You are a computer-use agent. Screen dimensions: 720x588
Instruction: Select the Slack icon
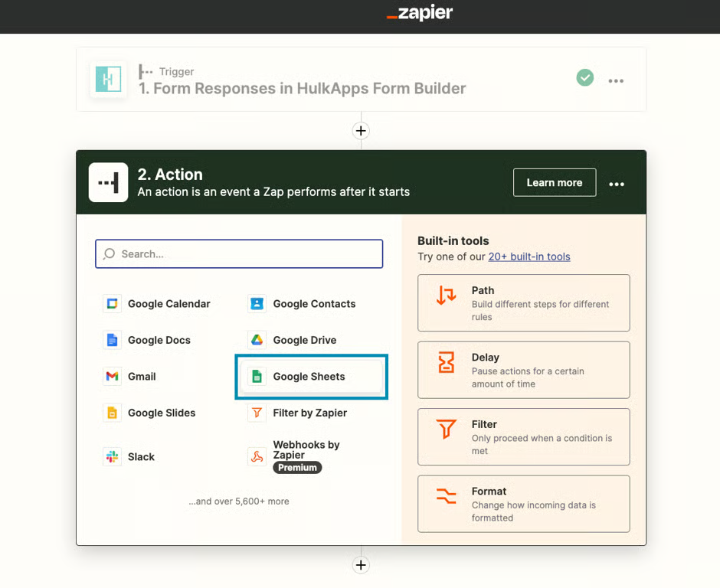[x=112, y=457]
